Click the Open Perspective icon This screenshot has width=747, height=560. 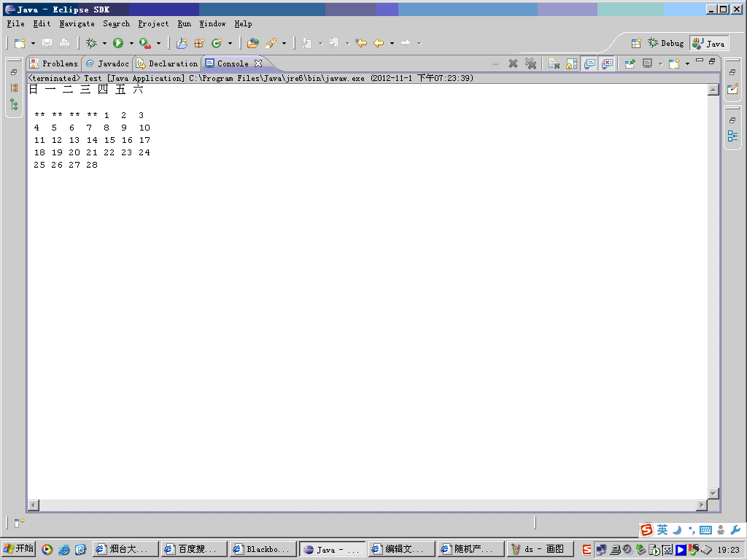pyautogui.click(x=636, y=43)
